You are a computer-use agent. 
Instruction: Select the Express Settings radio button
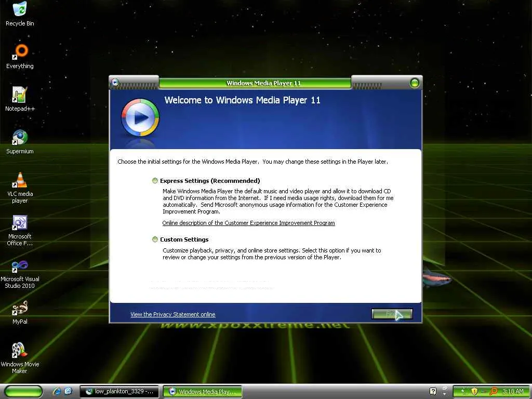coord(155,181)
